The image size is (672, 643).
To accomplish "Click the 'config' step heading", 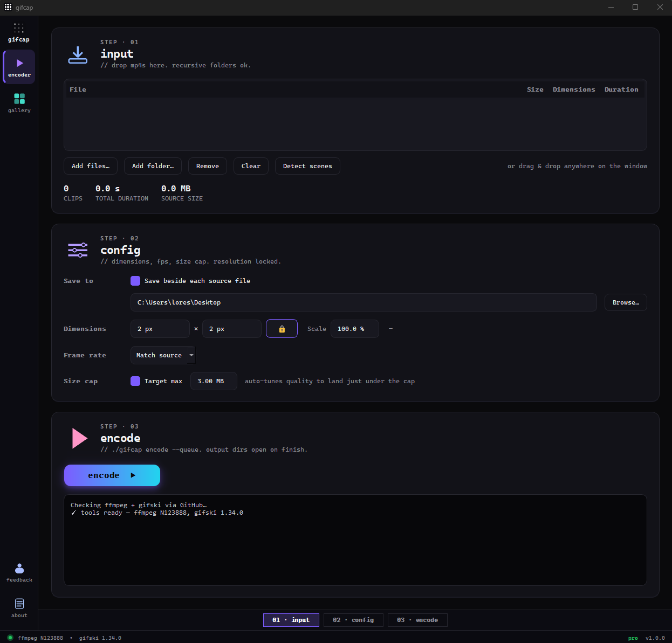I will coord(120,250).
